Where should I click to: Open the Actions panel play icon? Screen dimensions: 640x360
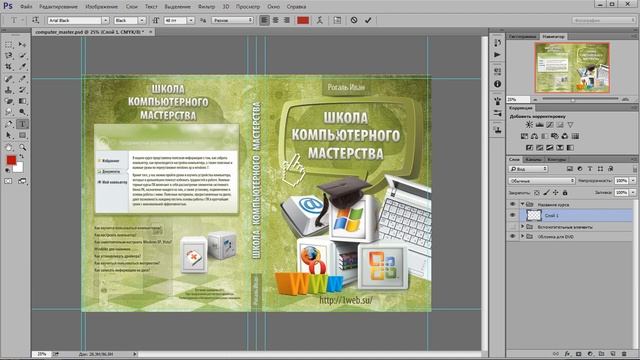click(x=497, y=55)
